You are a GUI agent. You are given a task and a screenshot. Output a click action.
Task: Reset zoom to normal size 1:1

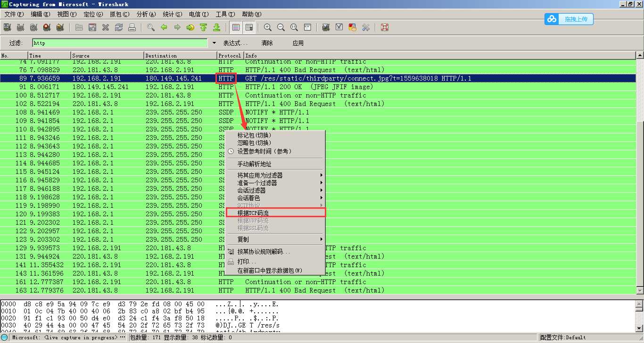294,27
